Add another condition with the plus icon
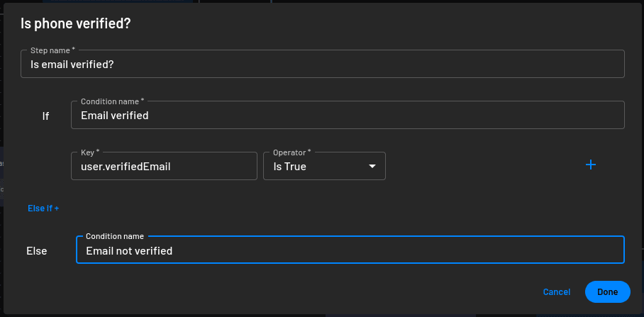Viewport: 644px width, 317px height. pyautogui.click(x=591, y=165)
